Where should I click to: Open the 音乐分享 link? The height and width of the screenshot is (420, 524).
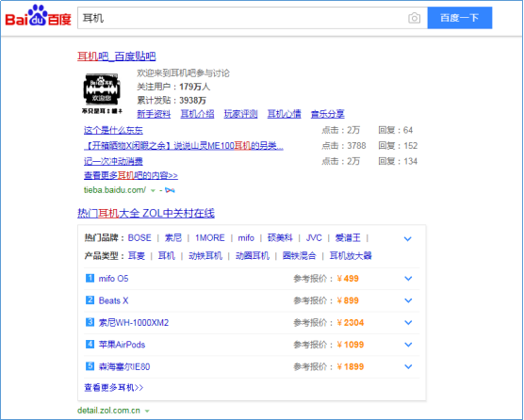click(328, 114)
